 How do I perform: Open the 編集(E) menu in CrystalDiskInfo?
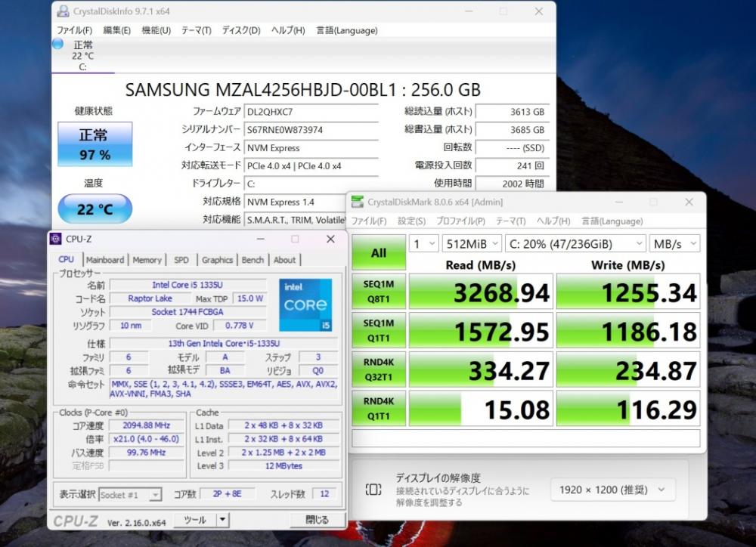(116, 30)
